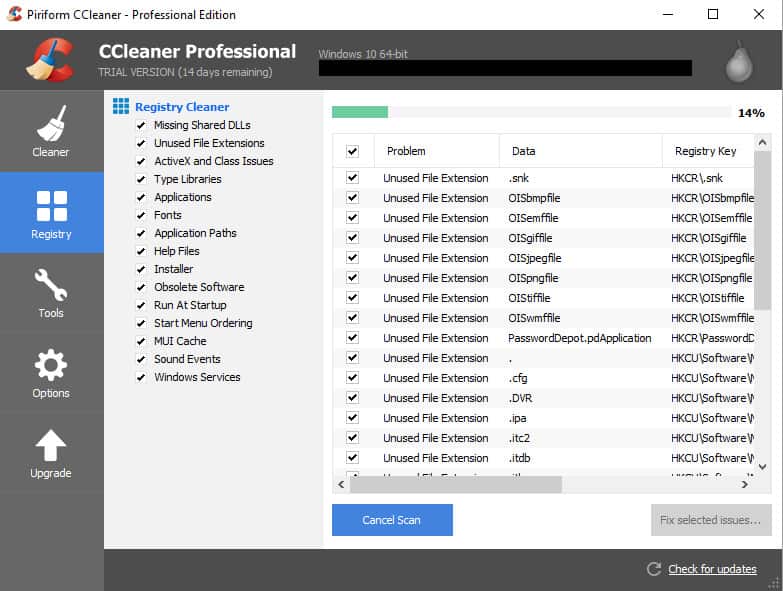This screenshot has height=591, width=783.
Task: Click the CCleaner logo in the header
Action: pyautogui.click(x=50, y=60)
